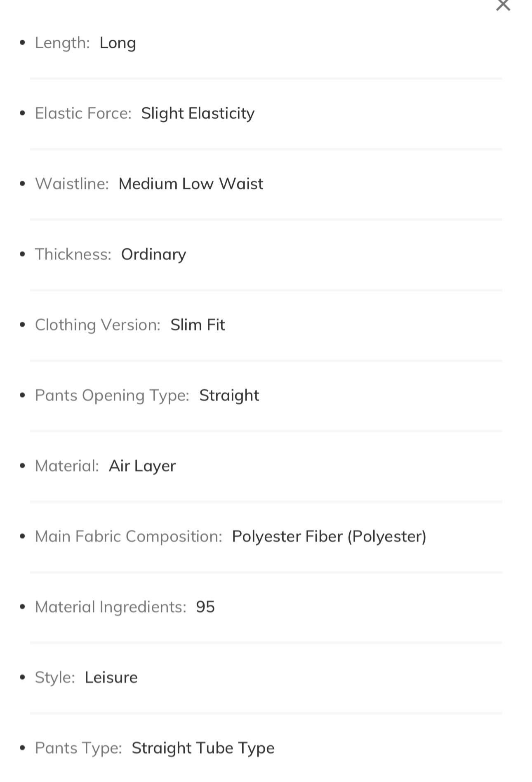Select the Pants Opening Type label
Viewport: 532px width, 782px height.
pyautogui.click(x=112, y=396)
